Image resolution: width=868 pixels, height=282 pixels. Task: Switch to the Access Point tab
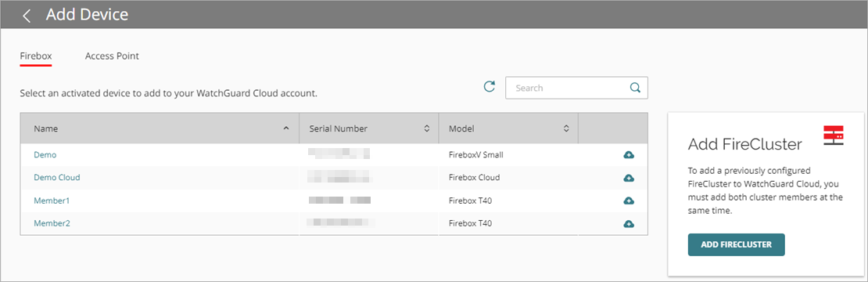coord(112,56)
